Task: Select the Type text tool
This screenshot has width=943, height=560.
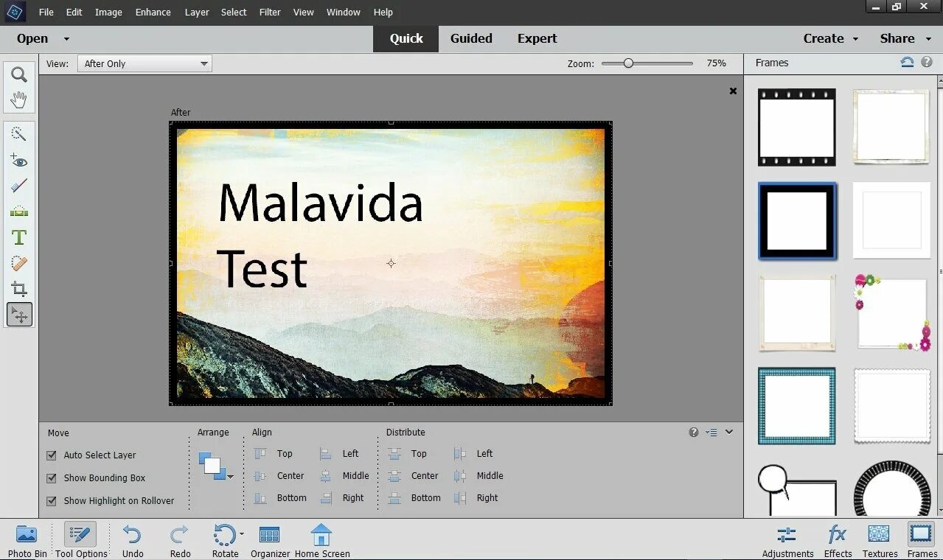Action: (x=19, y=237)
